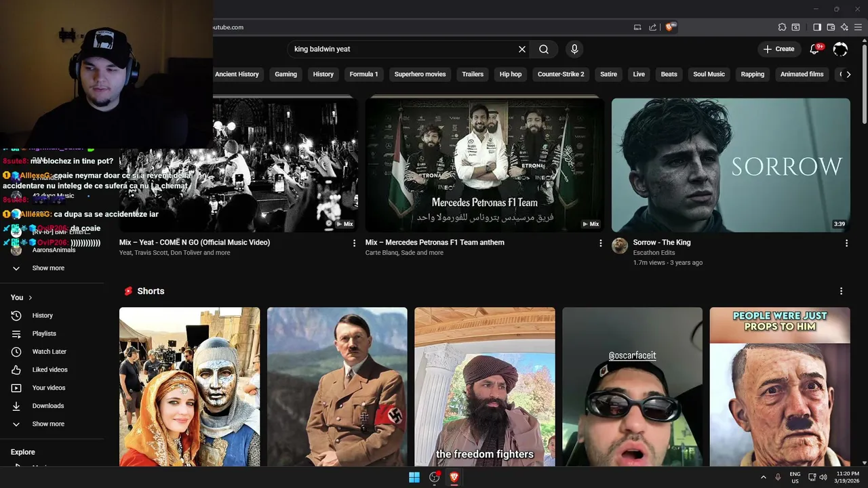868x488 pixels.
Task: Open the browser extensions puzzle icon
Action: coord(782,27)
